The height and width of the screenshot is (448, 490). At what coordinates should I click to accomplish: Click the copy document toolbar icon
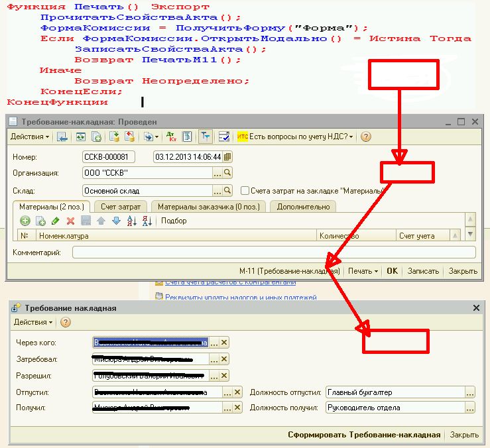pyautogui.click(x=96, y=137)
